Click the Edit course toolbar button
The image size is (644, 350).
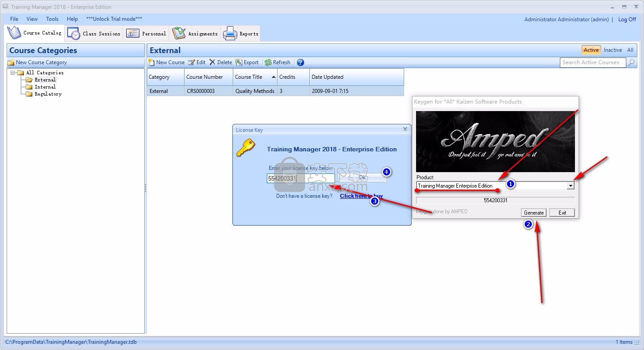coord(197,62)
